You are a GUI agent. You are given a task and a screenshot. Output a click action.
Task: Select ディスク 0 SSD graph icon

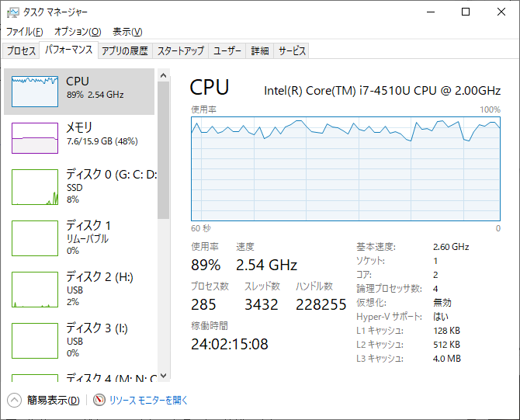coord(35,187)
